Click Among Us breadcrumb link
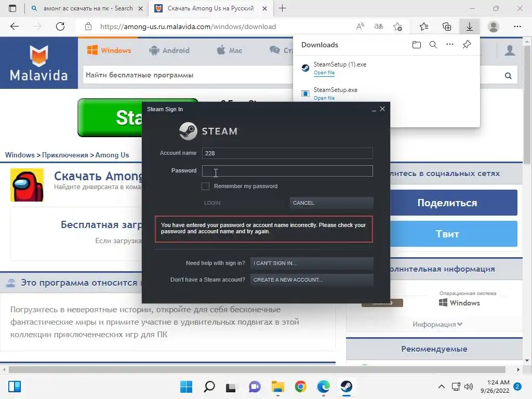Image resolution: width=532 pixels, height=399 pixels. point(112,155)
